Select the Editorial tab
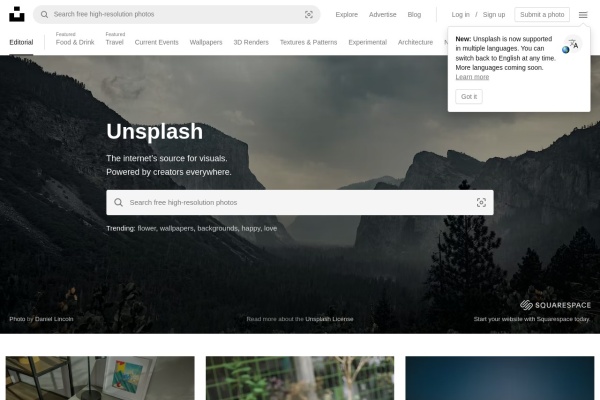The image size is (600, 400). click(x=21, y=42)
